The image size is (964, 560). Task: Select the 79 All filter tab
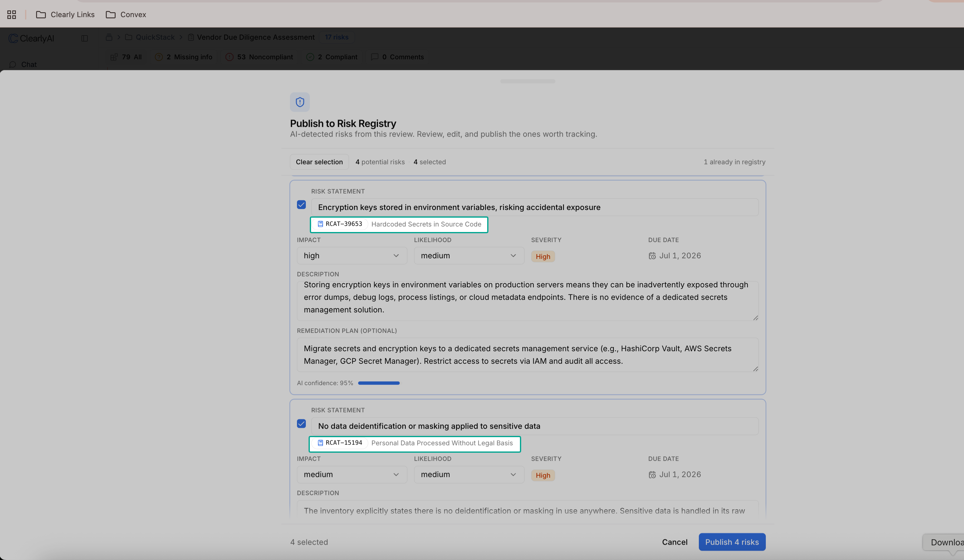(126, 57)
